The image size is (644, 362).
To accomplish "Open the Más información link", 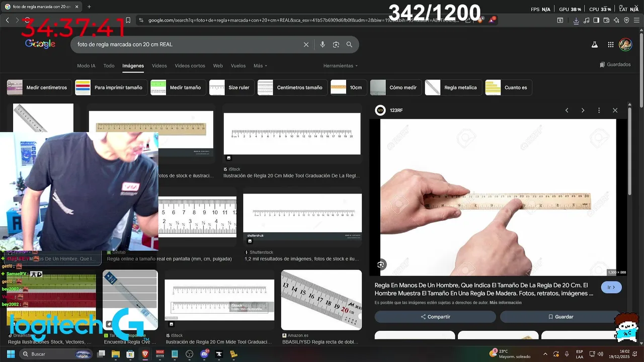I will tap(505, 303).
